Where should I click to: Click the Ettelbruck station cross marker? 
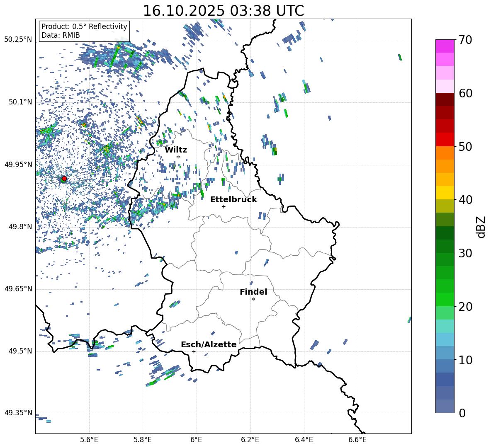[224, 206]
